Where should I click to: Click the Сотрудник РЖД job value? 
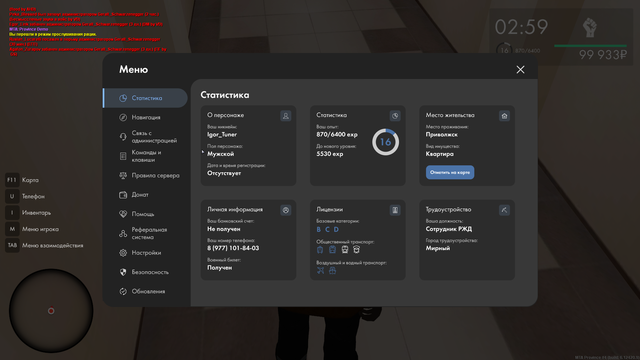point(449,229)
